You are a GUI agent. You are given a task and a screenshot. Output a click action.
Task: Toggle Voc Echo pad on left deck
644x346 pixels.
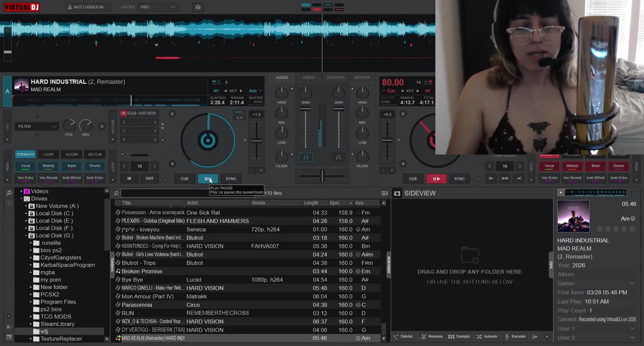[x=25, y=178]
